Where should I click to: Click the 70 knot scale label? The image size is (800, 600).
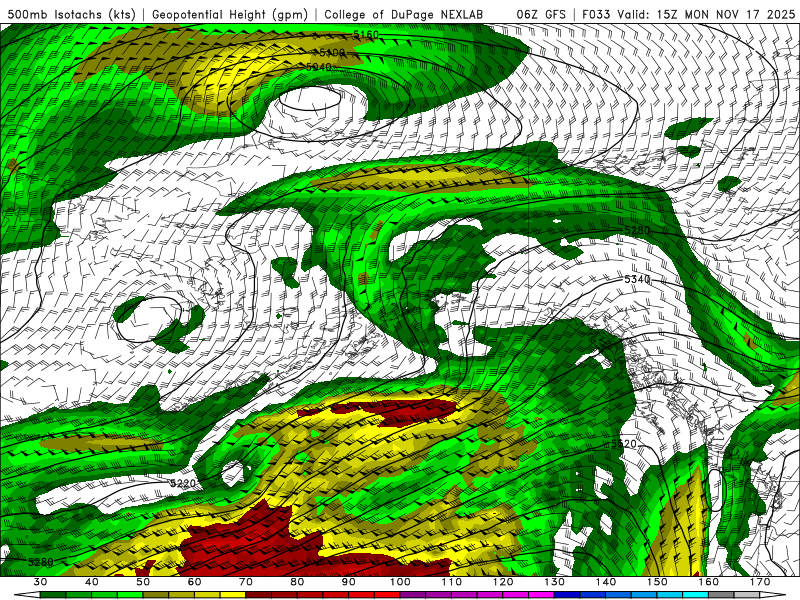[x=246, y=582]
